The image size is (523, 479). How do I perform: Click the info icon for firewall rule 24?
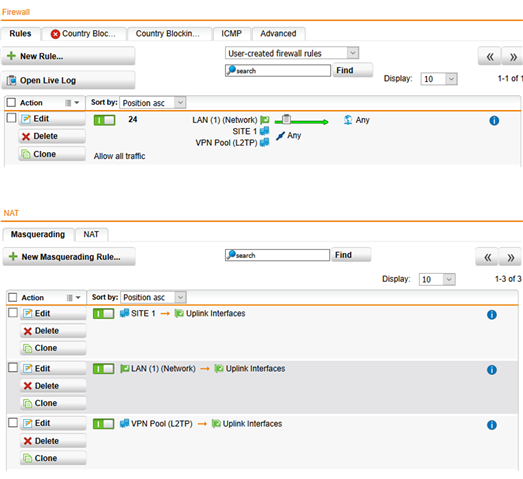click(494, 120)
